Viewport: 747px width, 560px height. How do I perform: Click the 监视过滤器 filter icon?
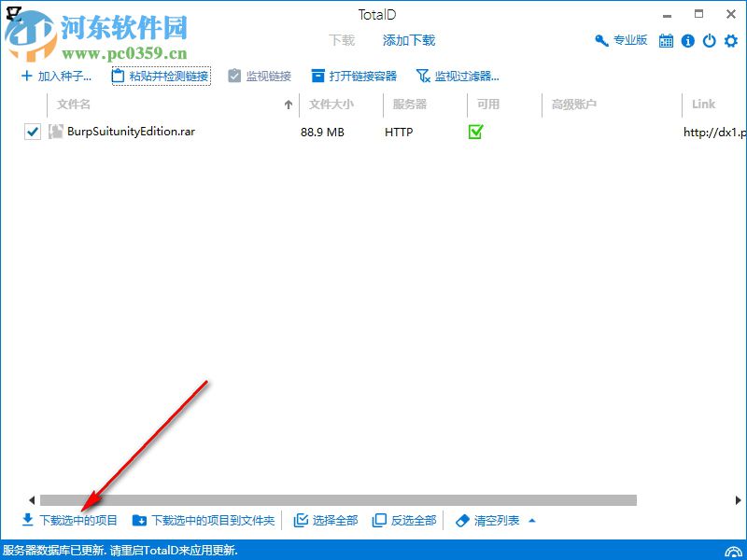coord(422,75)
